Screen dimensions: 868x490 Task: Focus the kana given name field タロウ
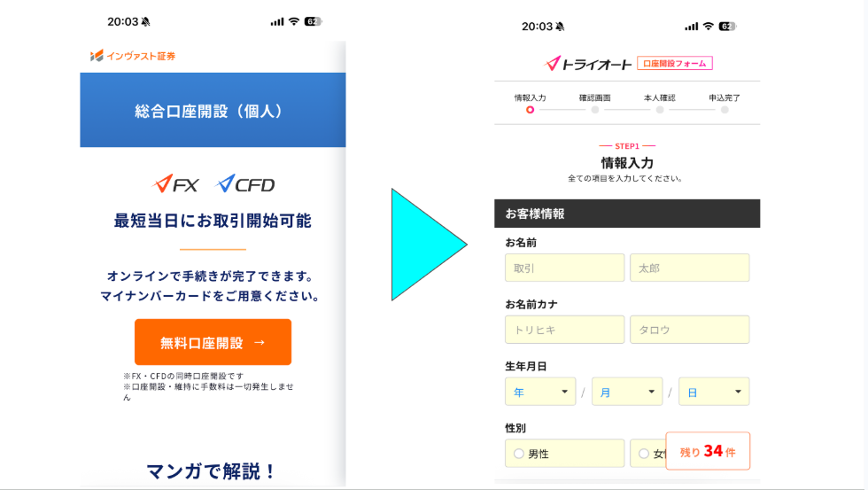coord(690,330)
